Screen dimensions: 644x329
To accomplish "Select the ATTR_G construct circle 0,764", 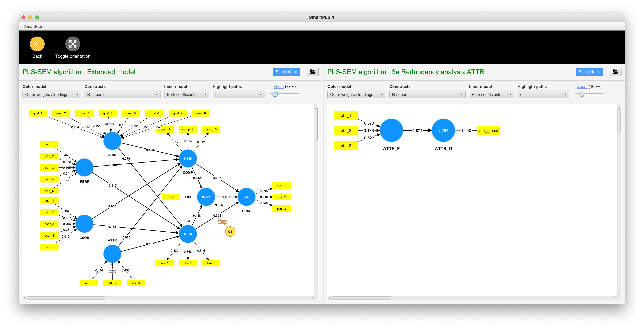I will pos(443,130).
